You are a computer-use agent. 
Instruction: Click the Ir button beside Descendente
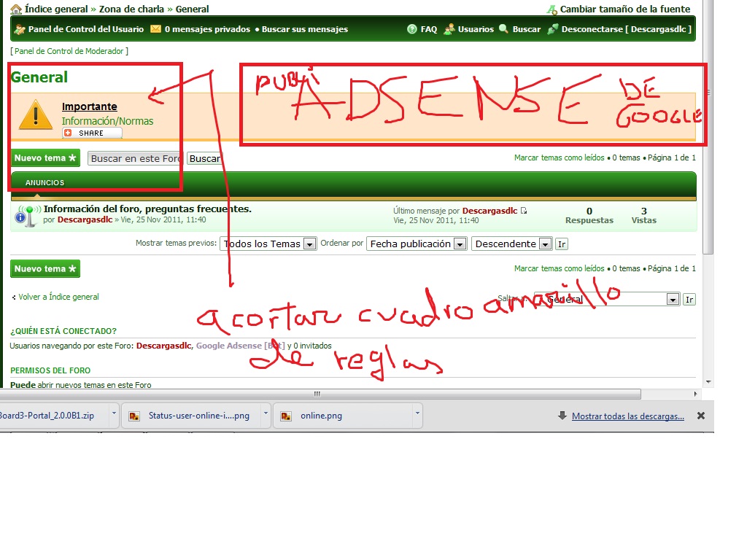click(x=562, y=244)
